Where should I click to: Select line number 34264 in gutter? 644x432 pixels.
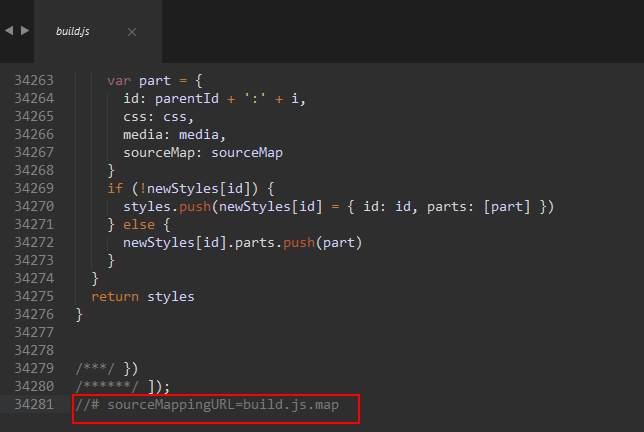[x=34, y=98]
